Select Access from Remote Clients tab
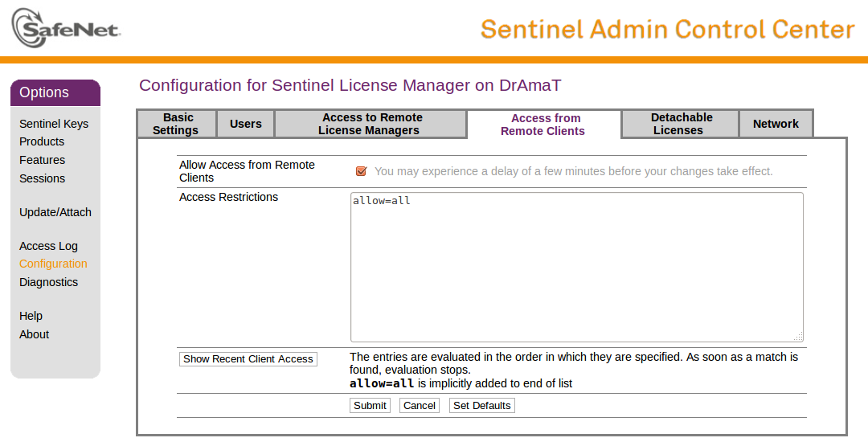This screenshot has height=442, width=868. click(543, 125)
